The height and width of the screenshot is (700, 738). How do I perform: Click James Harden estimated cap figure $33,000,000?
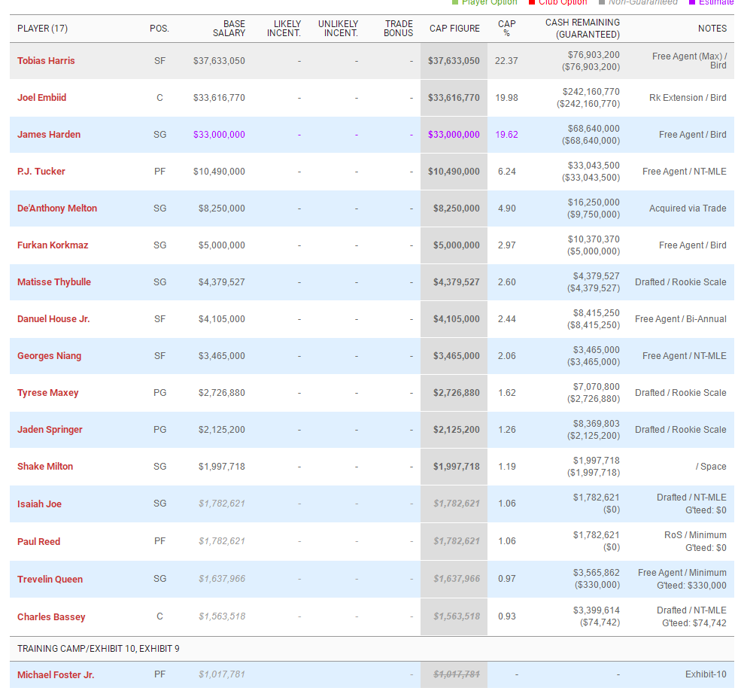pyautogui.click(x=454, y=134)
